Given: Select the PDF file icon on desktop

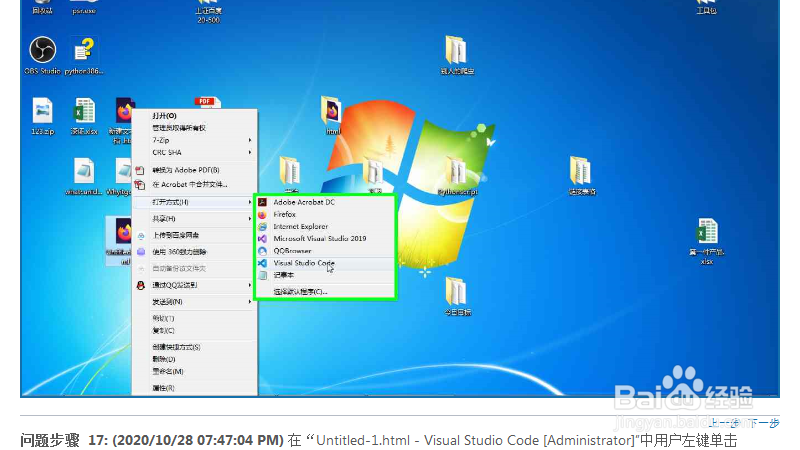Looking at the screenshot, I should [x=207, y=102].
